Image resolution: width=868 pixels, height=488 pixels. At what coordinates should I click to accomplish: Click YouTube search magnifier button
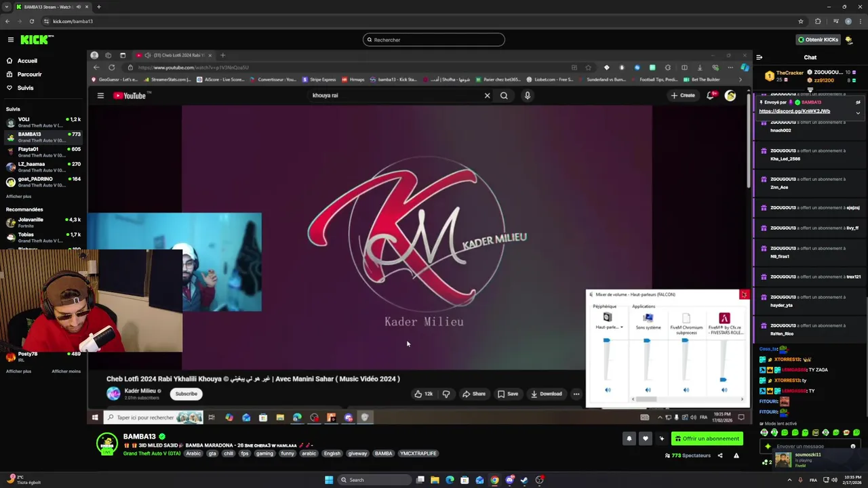[504, 96]
